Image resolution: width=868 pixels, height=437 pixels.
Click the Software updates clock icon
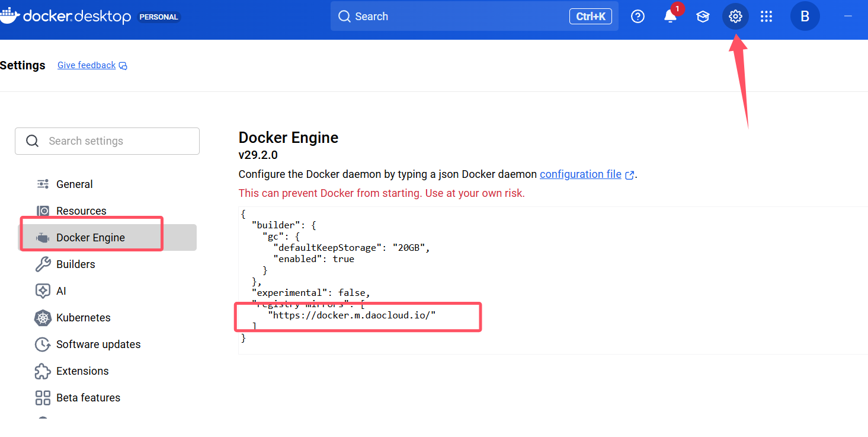click(43, 345)
